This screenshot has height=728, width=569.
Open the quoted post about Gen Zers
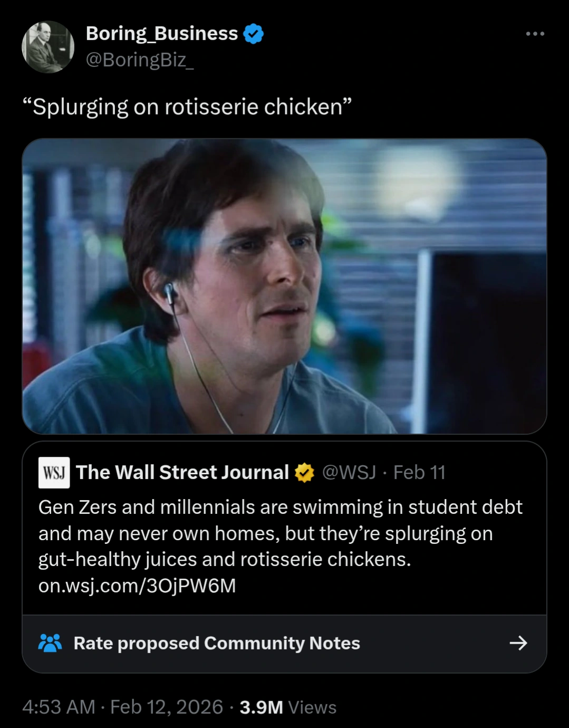click(x=279, y=533)
